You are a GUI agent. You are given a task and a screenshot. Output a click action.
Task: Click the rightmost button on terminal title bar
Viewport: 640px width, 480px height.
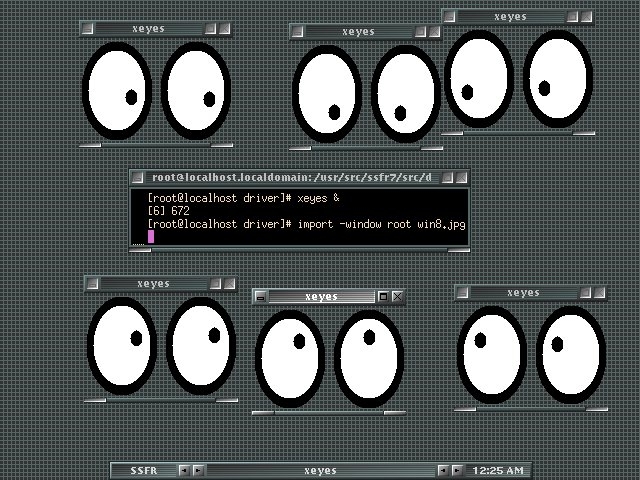pos(460,177)
